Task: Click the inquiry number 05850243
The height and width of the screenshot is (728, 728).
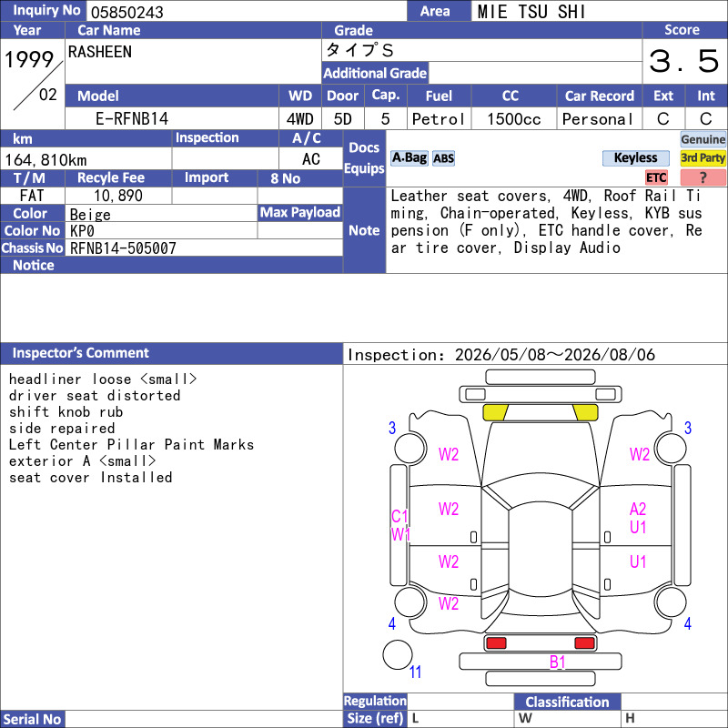Action: pyautogui.click(x=127, y=13)
